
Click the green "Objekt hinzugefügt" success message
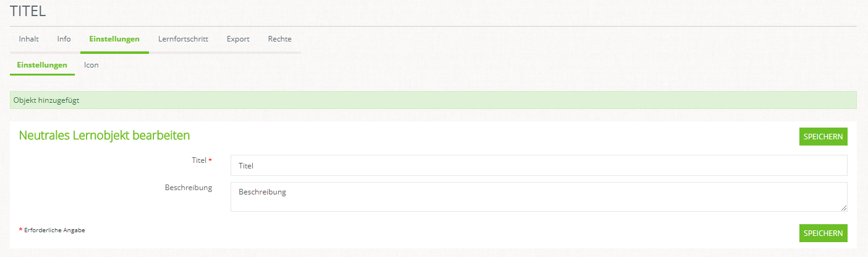[47, 100]
